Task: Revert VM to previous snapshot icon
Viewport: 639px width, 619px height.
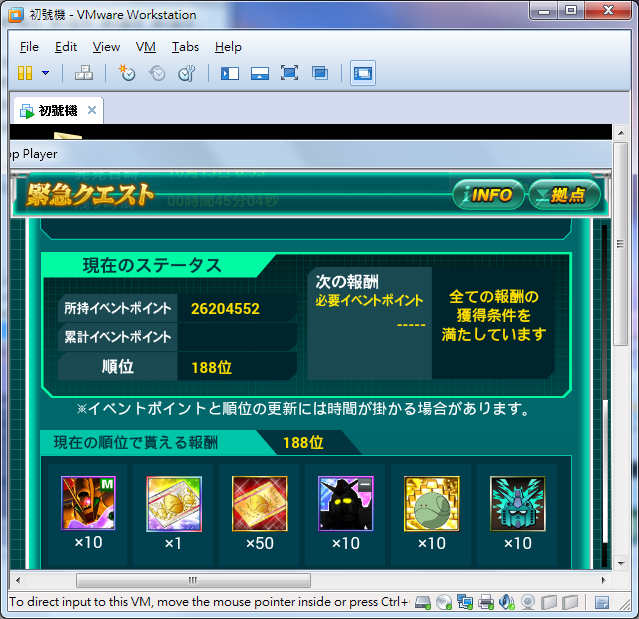Action: click(x=157, y=73)
